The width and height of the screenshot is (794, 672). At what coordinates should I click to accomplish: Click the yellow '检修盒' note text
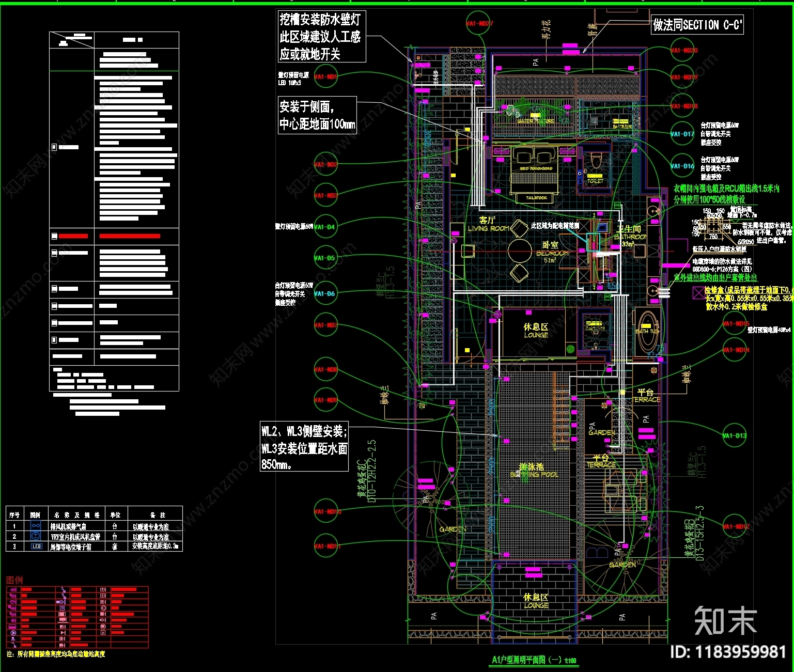point(749,299)
